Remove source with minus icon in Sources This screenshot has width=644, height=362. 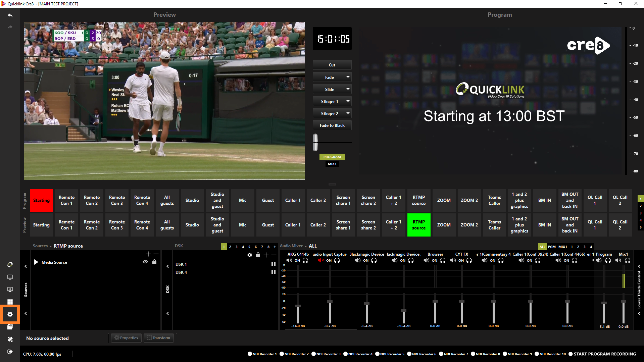[156, 254]
